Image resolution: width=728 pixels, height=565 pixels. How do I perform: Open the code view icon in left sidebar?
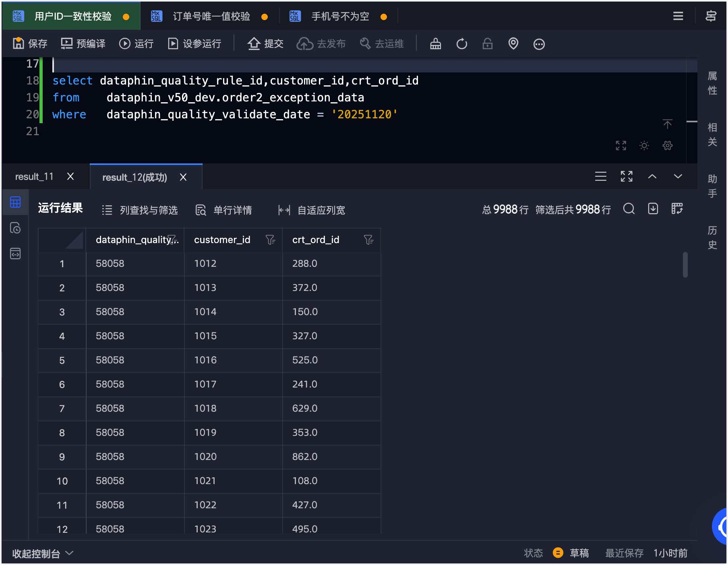coord(15,254)
